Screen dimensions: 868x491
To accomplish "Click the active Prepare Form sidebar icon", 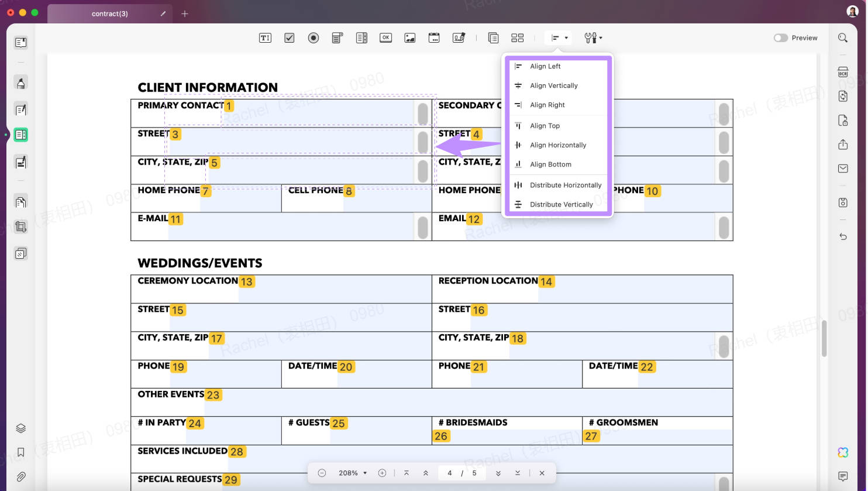I will (20, 135).
